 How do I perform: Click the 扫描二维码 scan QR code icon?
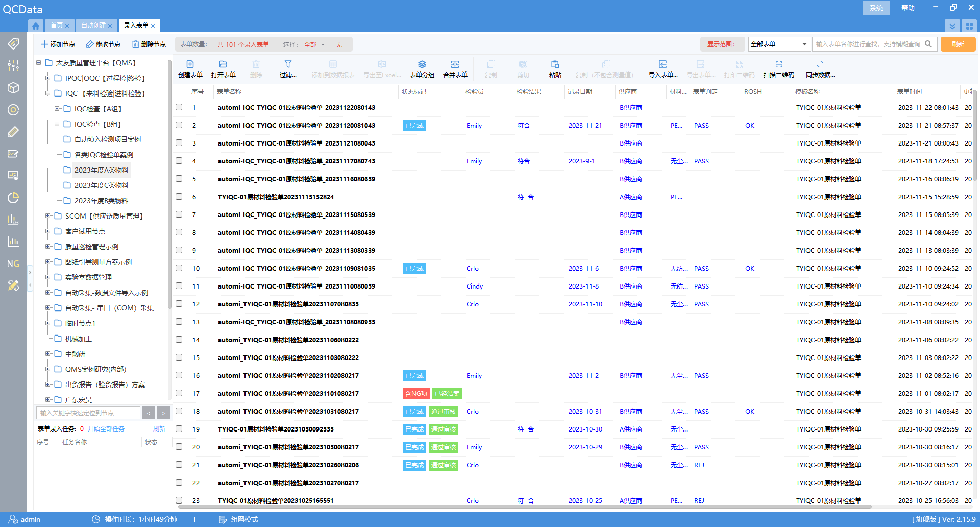(x=778, y=64)
